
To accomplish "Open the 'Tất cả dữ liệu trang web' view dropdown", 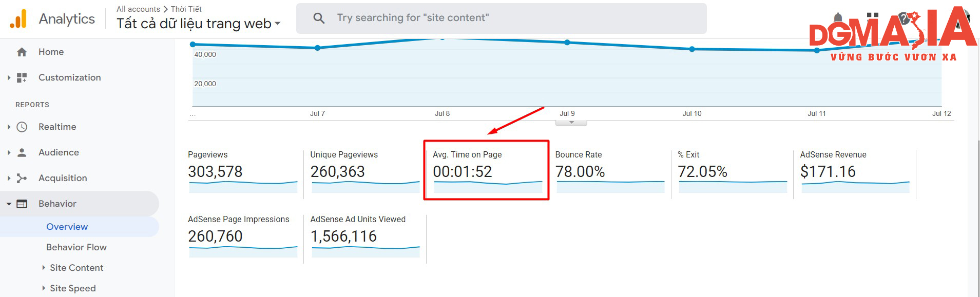I will 199,24.
